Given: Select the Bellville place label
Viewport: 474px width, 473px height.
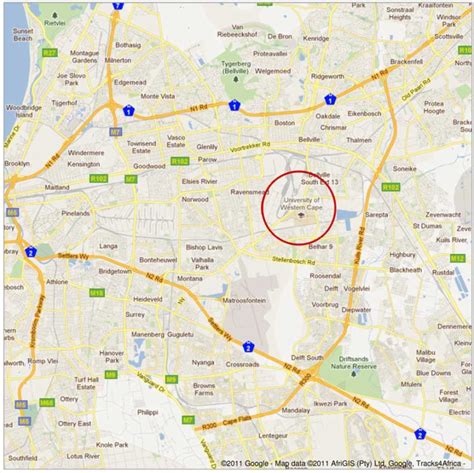Looking at the screenshot, I should pyautogui.click(x=309, y=139).
